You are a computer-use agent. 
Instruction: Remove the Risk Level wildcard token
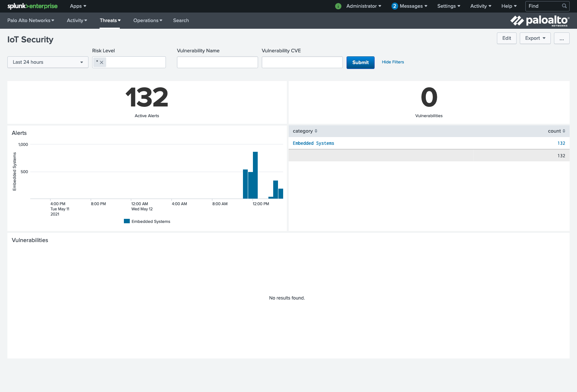pyautogui.click(x=102, y=62)
